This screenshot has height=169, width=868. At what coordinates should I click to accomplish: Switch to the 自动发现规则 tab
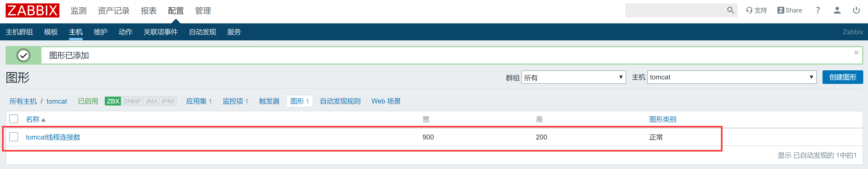[x=340, y=101]
